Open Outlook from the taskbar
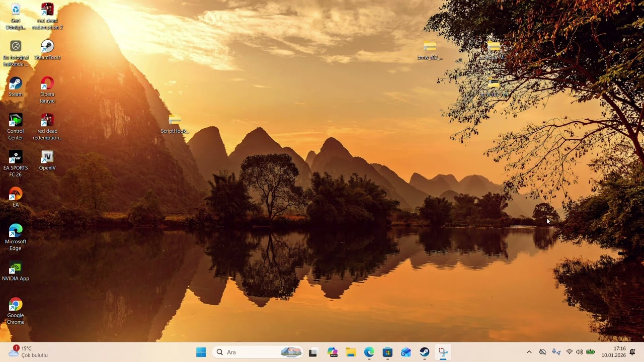Viewport: 644px width, 362px height. pos(406,352)
